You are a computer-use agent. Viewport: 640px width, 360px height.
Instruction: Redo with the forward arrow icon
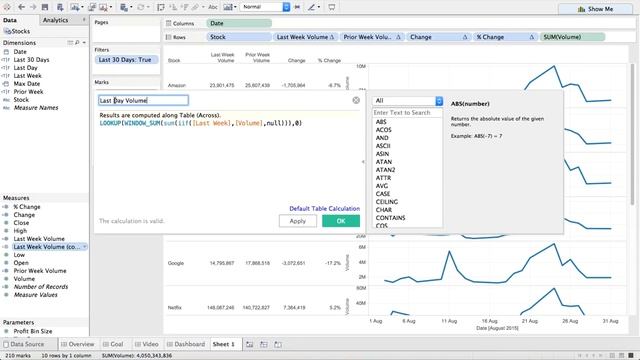tap(33, 7)
